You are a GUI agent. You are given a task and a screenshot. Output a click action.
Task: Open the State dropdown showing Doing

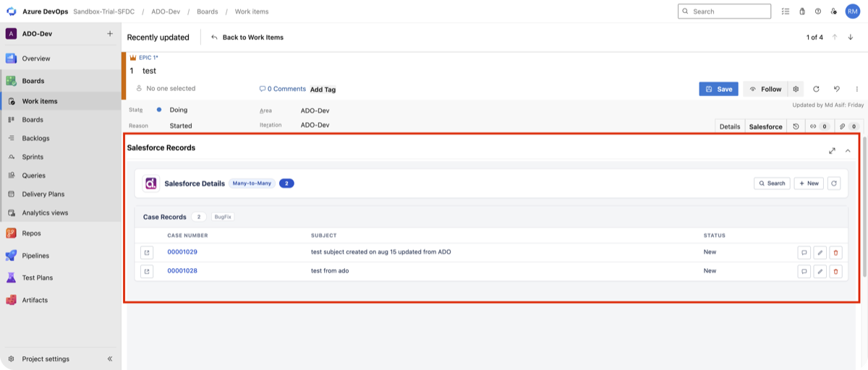point(179,110)
